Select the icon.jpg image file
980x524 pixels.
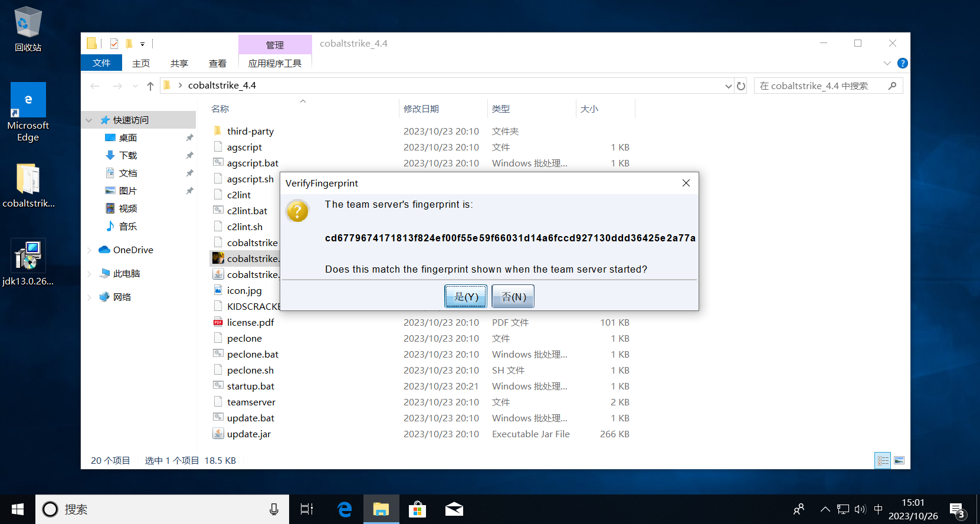click(244, 291)
